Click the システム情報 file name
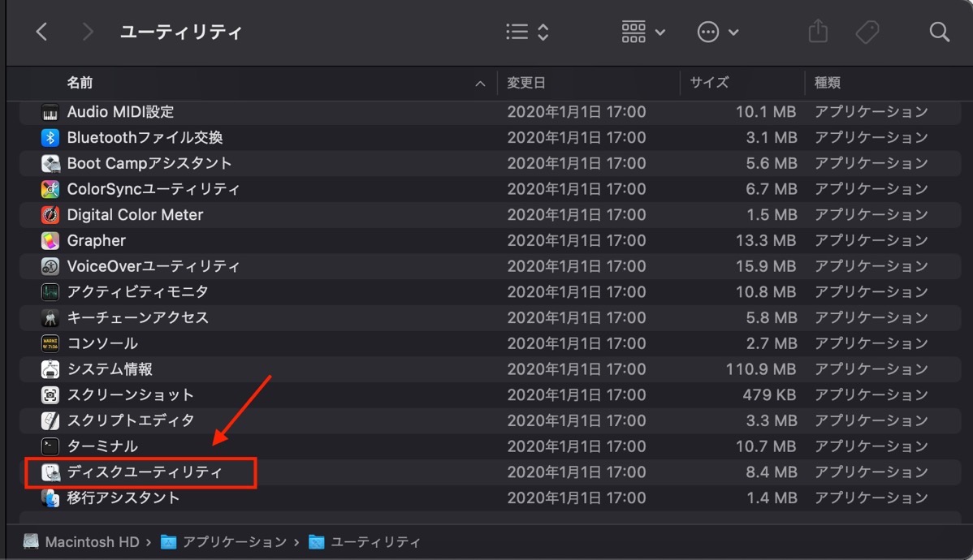Viewport: 973px width, 560px height. click(x=109, y=369)
